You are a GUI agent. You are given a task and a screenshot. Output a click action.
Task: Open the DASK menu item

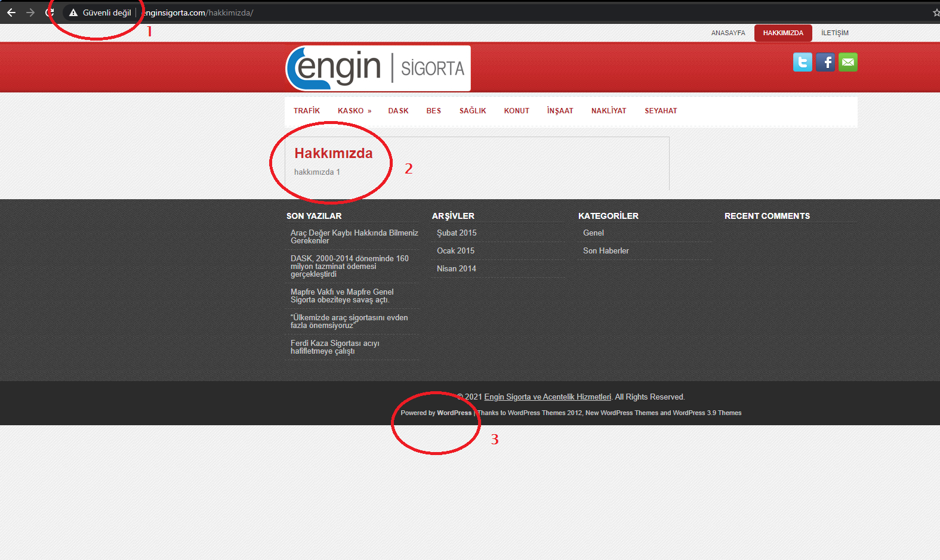coord(398,111)
